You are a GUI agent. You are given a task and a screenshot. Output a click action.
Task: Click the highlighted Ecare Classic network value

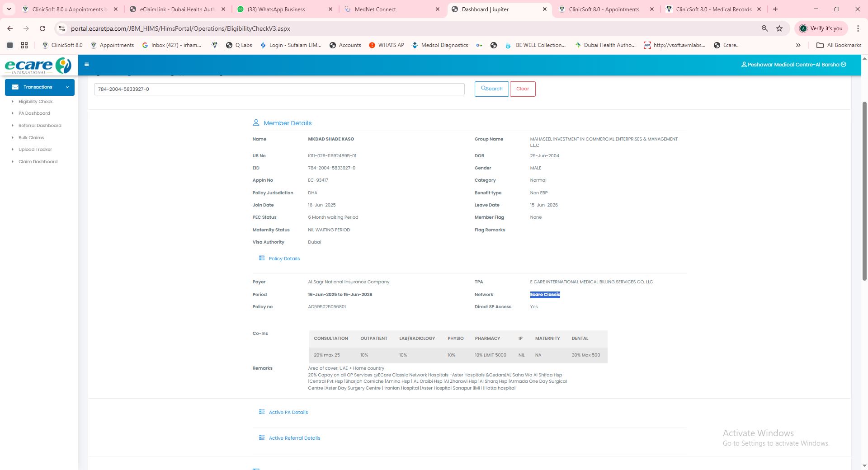[545, 295]
